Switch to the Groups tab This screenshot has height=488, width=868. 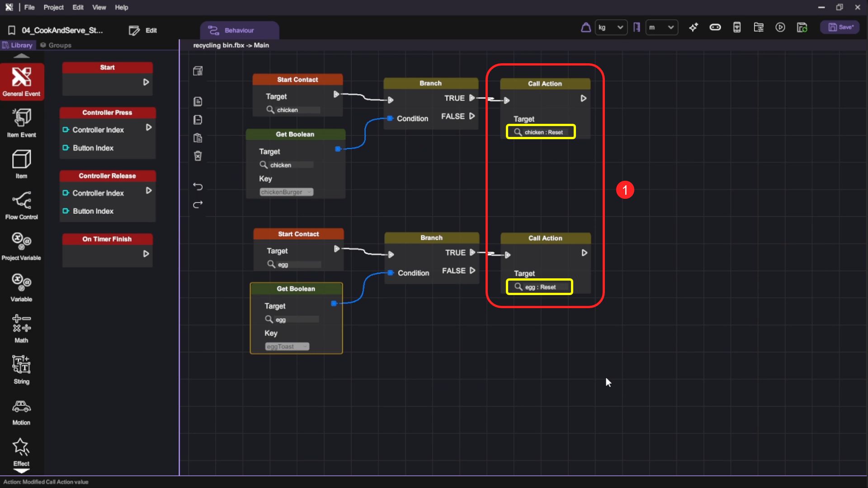click(x=56, y=45)
